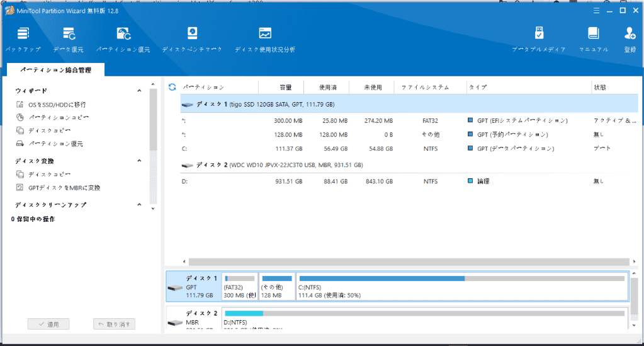Click the 適用 apply button
This screenshot has height=346, width=644.
tap(48, 324)
